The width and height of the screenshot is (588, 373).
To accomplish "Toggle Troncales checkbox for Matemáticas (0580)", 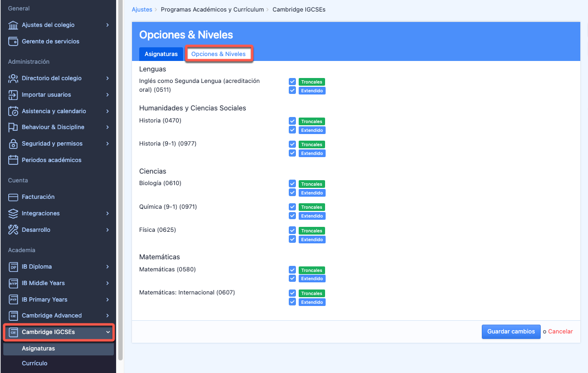I will click(293, 270).
